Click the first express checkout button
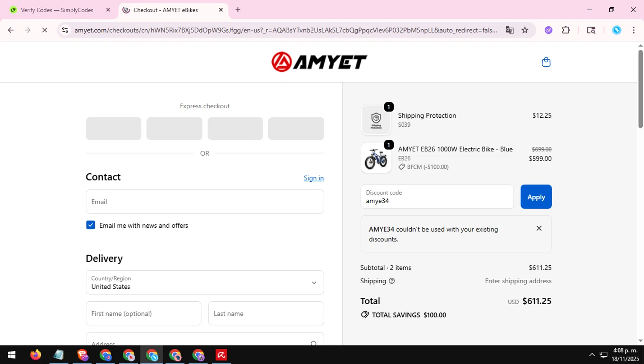This screenshot has width=644, height=364. coord(113,128)
